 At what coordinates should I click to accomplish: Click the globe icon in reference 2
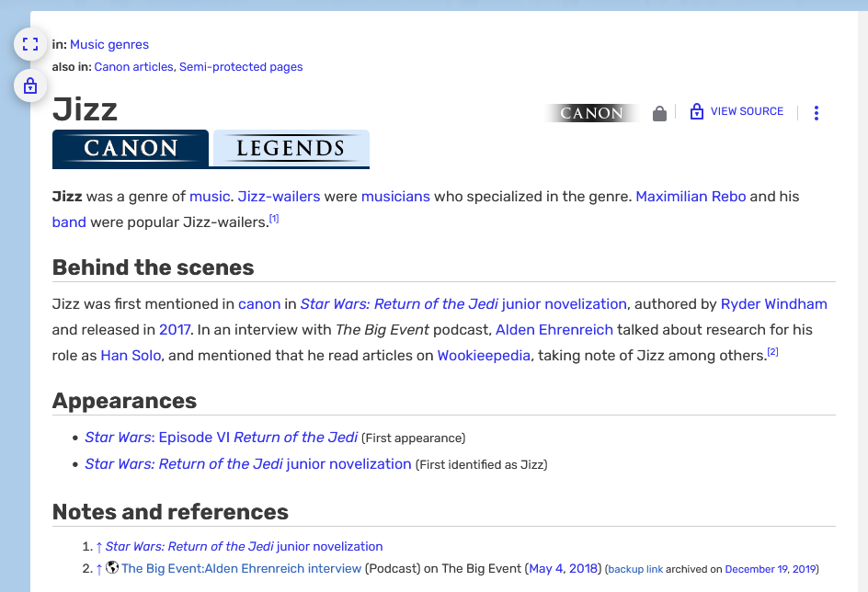[112, 567]
